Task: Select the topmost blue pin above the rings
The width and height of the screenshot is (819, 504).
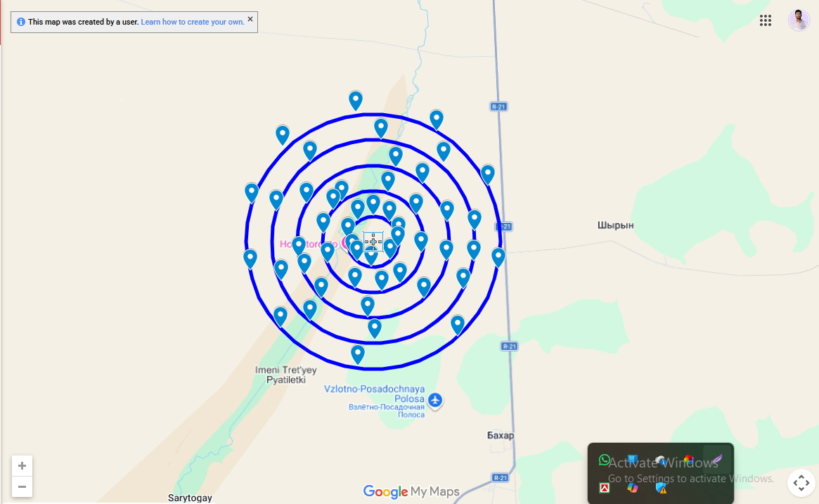Action: pos(356,100)
